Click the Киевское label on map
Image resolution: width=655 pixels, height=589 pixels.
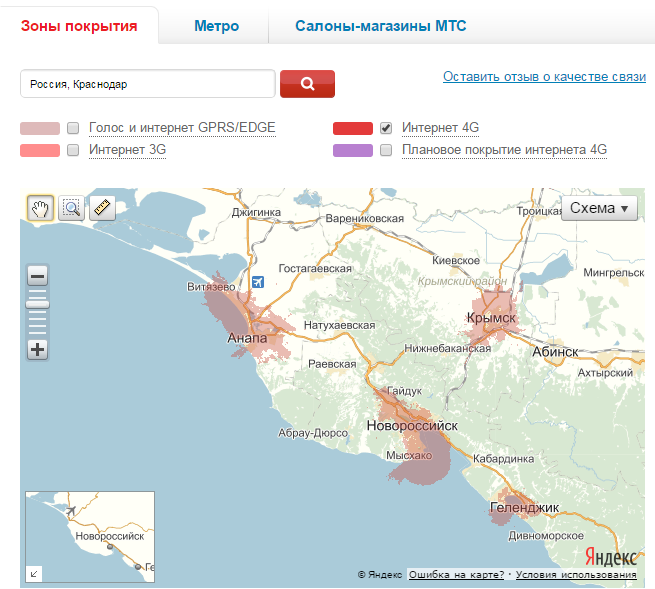[456, 261]
